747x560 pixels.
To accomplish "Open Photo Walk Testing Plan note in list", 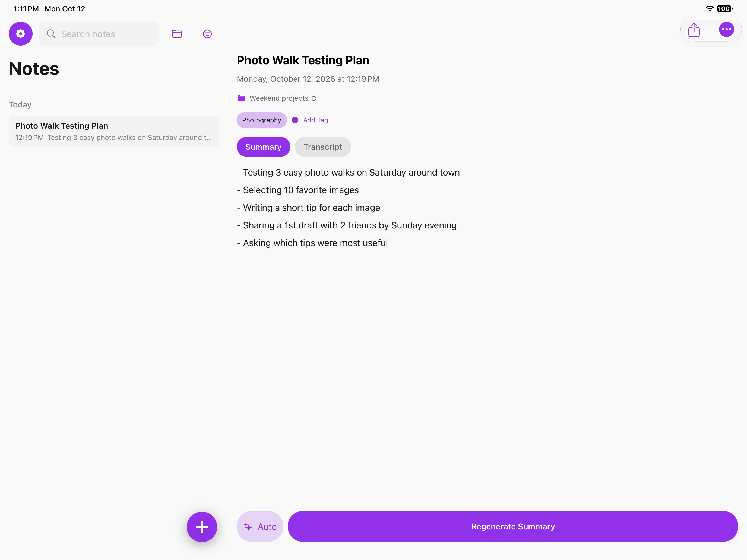I will (114, 131).
